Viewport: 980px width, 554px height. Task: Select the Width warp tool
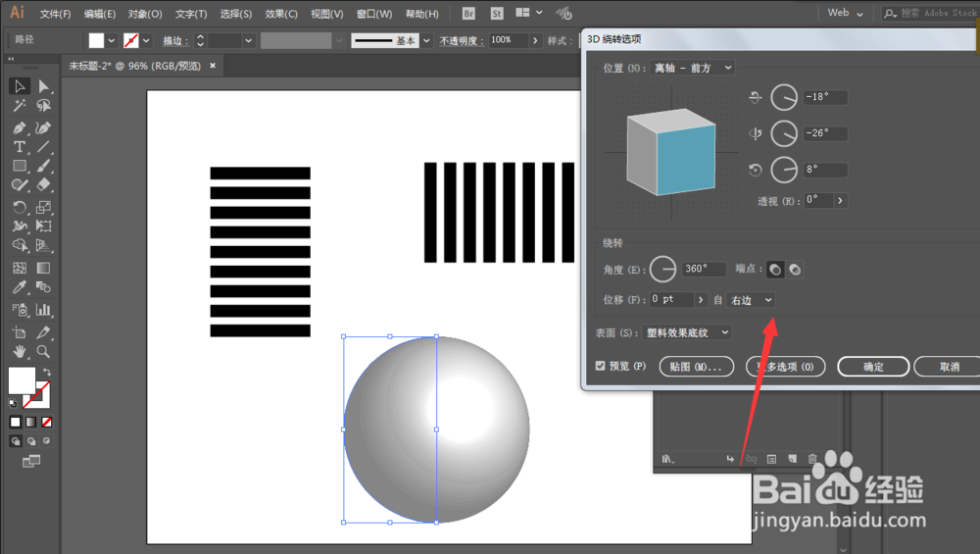20,226
